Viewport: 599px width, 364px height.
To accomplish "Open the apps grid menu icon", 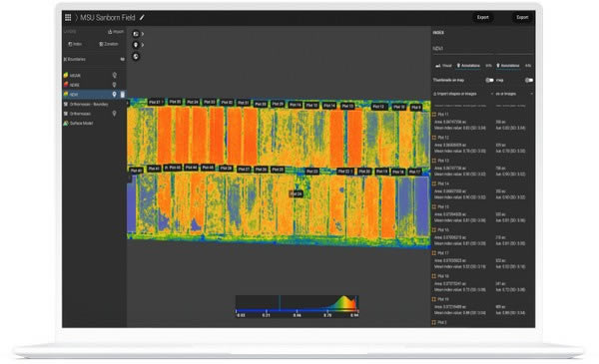I will point(68,17).
